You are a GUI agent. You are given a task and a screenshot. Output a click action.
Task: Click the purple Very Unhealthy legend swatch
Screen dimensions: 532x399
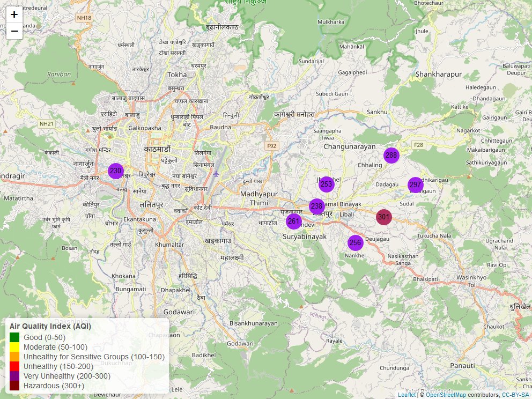point(14,376)
